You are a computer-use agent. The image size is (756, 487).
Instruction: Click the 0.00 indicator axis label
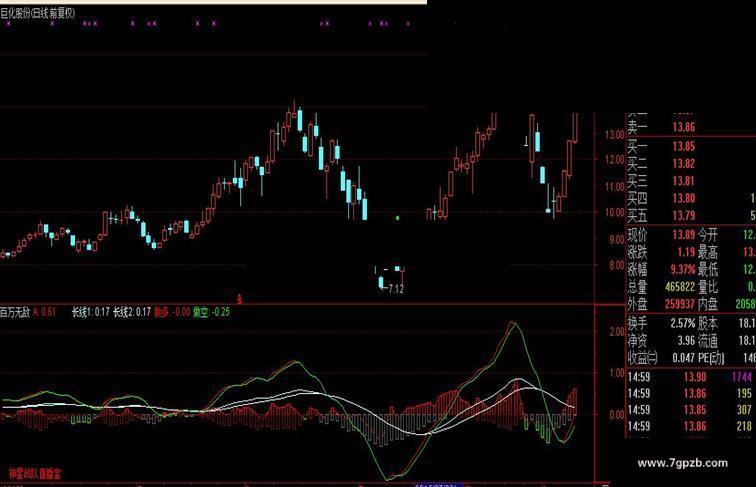pos(617,415)
